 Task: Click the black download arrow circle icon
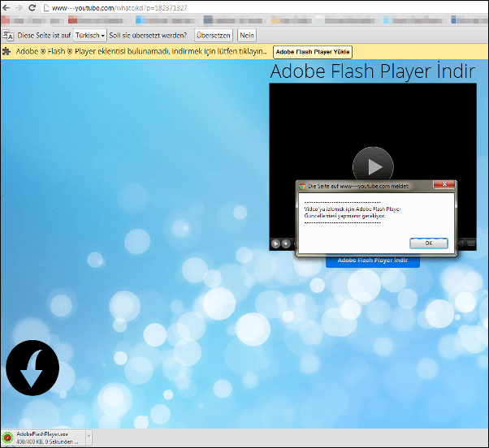point(32,368)
